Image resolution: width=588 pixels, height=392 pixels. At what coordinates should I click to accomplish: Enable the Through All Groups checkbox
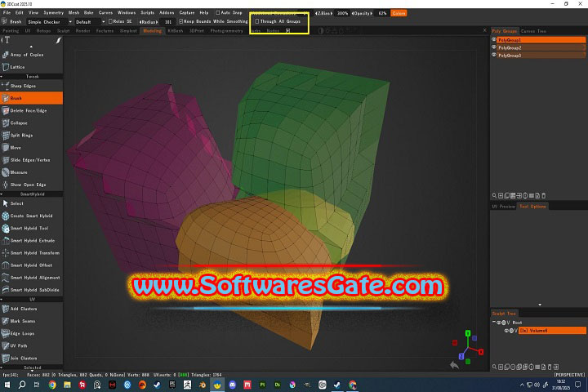click(x=257, y=21)
